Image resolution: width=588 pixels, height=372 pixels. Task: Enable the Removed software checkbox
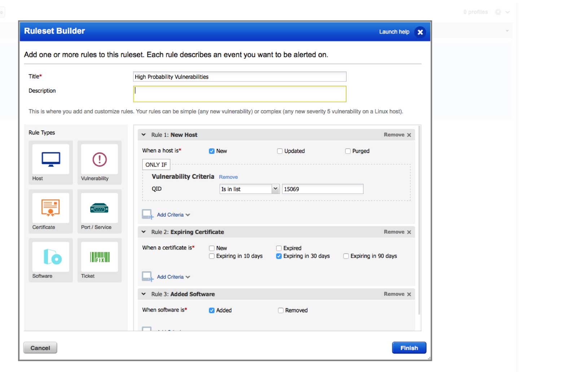(280, 310)
